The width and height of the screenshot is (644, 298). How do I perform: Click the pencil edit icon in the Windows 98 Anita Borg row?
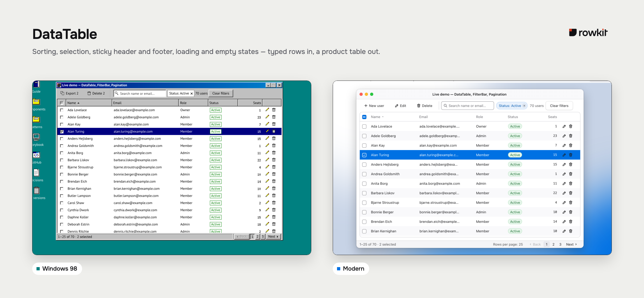tap(267, 153)
